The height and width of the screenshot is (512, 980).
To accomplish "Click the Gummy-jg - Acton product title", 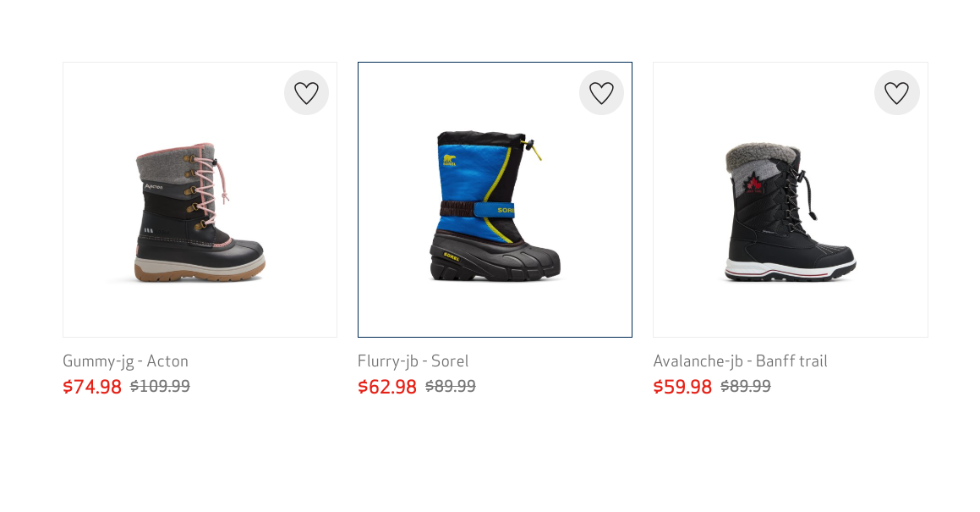I will pyautogui.click(x=125, y=361).
